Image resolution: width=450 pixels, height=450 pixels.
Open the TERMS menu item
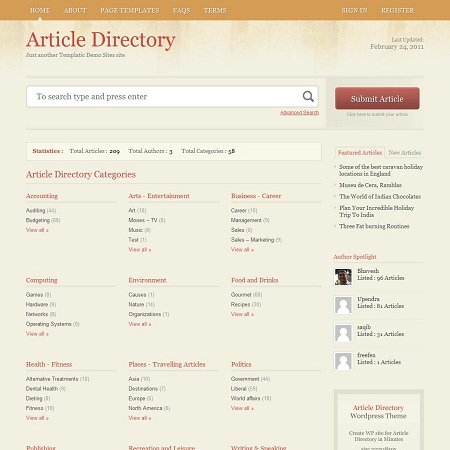pyautogui.click(x=215, y=10)
